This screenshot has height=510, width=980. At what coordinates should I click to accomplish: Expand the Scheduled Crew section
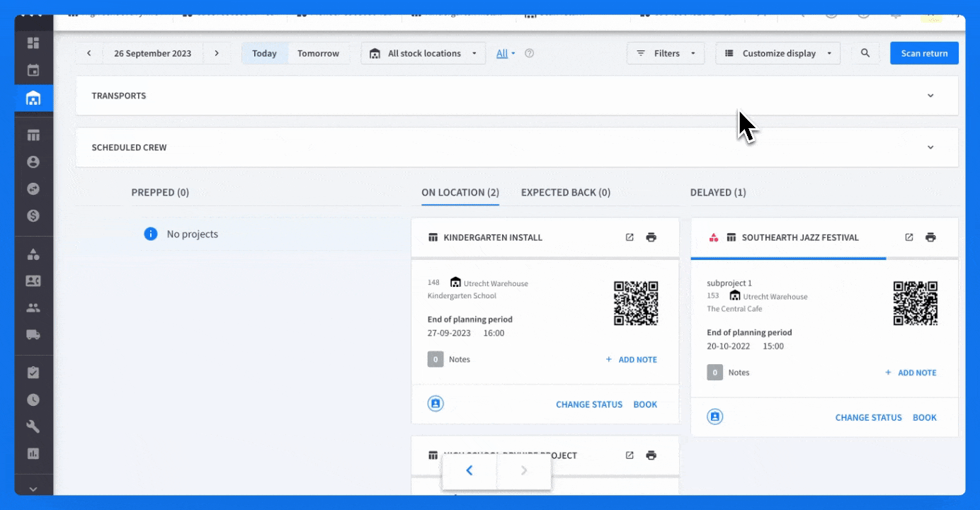coord(517,147)
